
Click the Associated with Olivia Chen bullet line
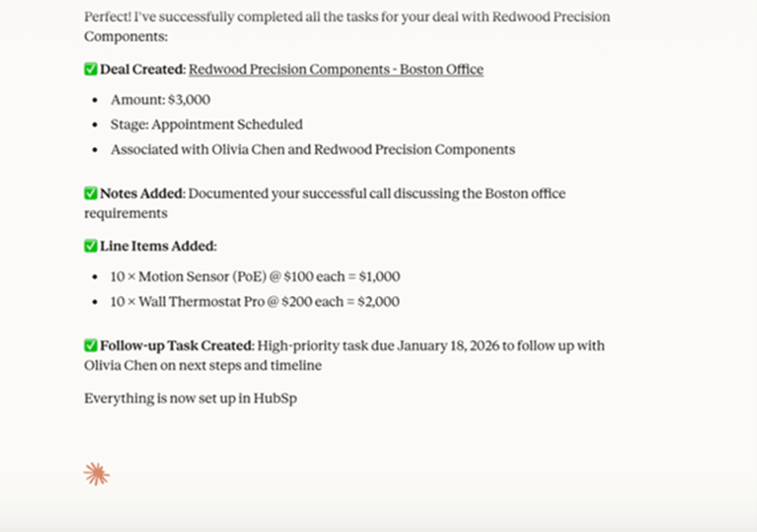[312, 149]
